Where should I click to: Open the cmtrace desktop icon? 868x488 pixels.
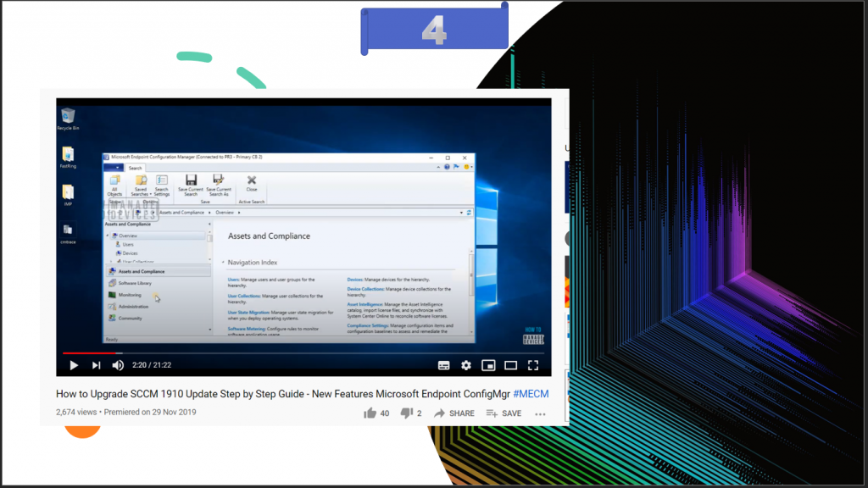[x=68, y=234]
